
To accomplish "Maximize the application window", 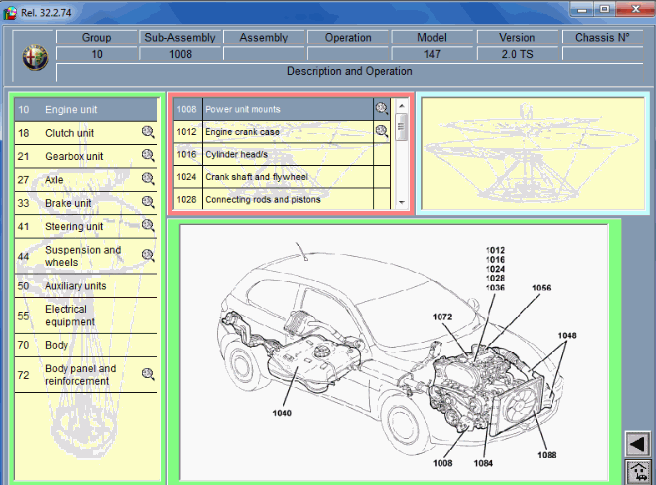I will (605, 9).
